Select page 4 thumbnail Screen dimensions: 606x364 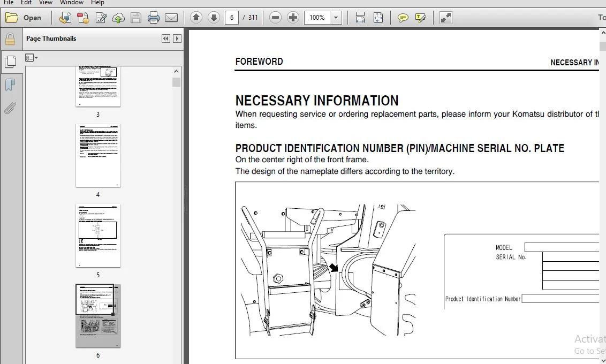point(98,155)
